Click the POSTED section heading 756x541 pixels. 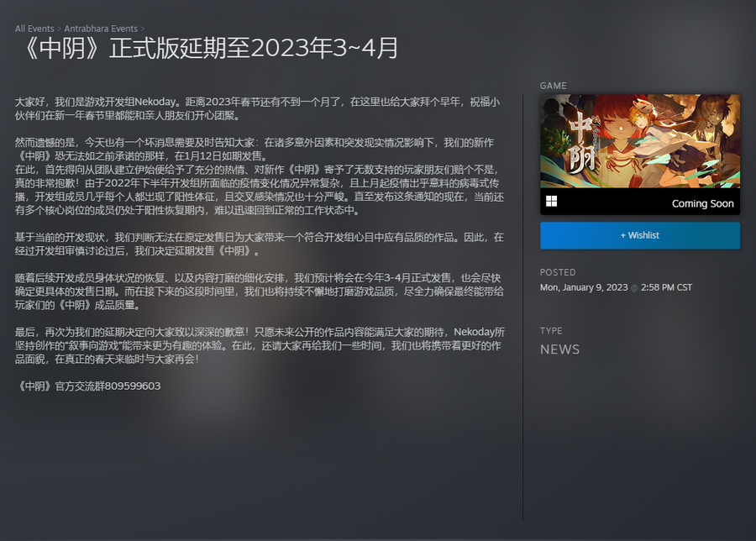(558, 272)
